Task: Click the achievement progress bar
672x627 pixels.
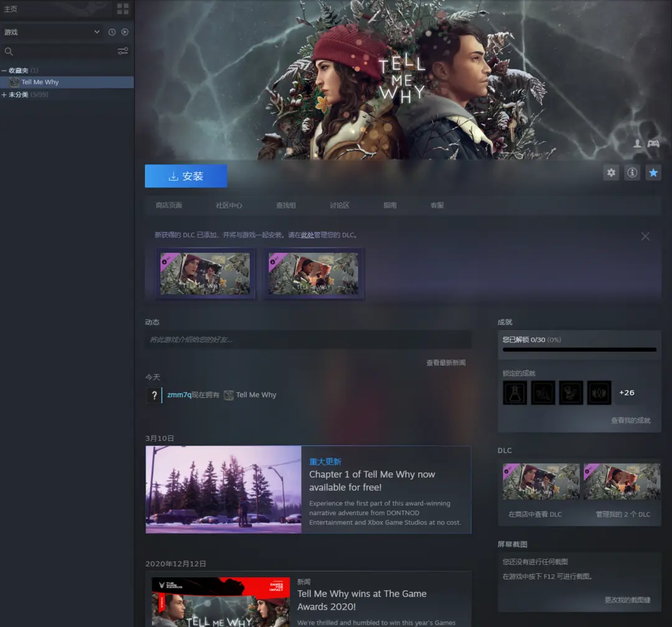Action: tap(579, 350)
